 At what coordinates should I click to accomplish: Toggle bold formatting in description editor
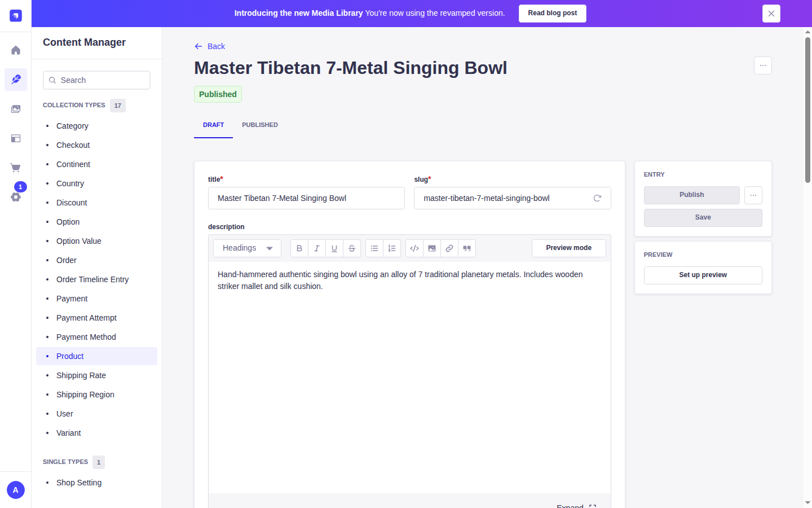click(299, 248)
